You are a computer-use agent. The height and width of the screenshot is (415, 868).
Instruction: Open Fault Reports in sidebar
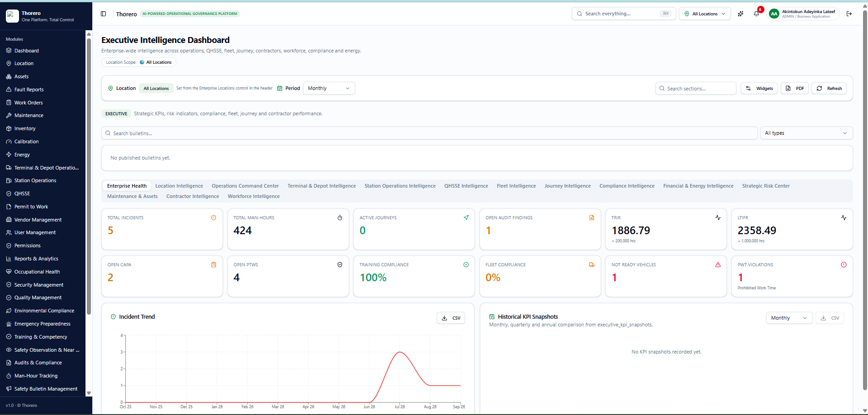click(29, 90)
